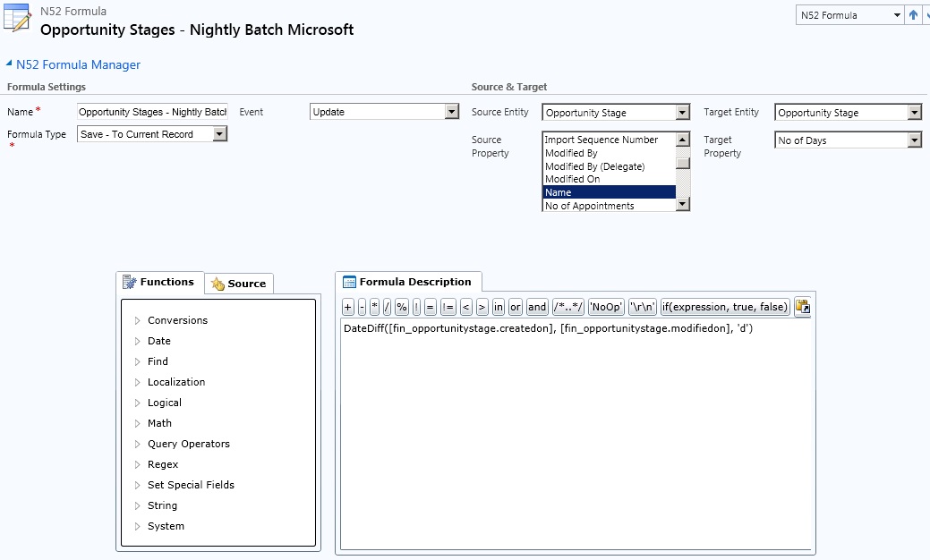Click the Name input field
Viewport: 930px width, 560px height.
[x=152, y=112]
